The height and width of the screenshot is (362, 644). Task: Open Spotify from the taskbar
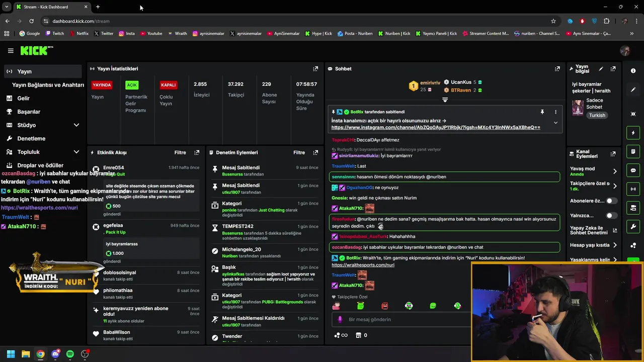(x=70, y=354)
